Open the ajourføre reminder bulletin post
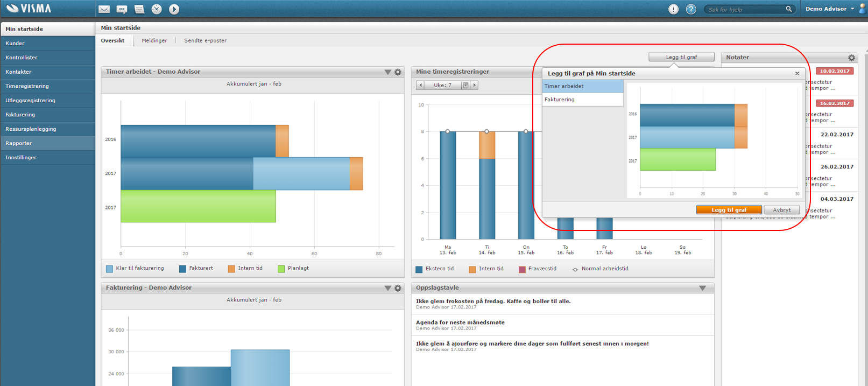 (x=532, y=343)
